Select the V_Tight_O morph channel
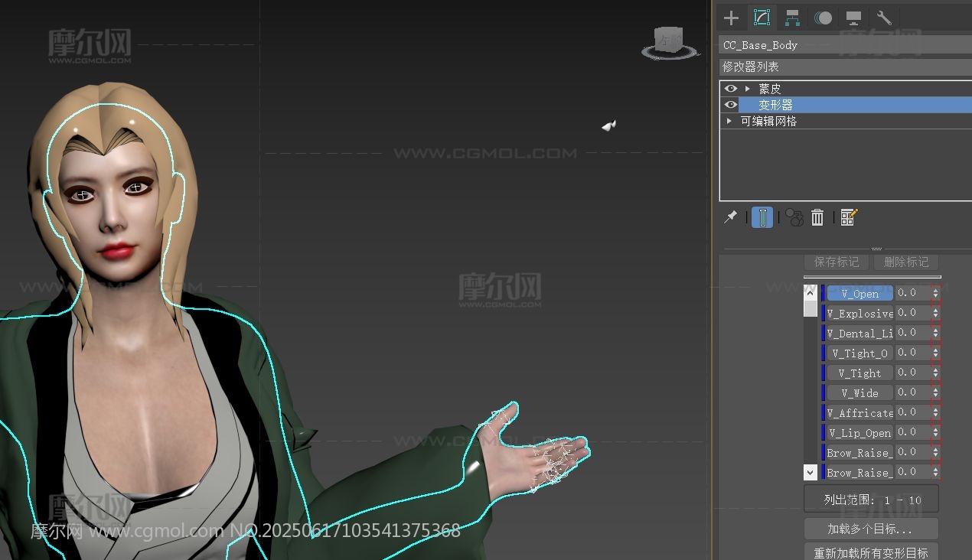The width and height of the screenshot is (972, 560). pyautogui.click(x=859, y=353)
